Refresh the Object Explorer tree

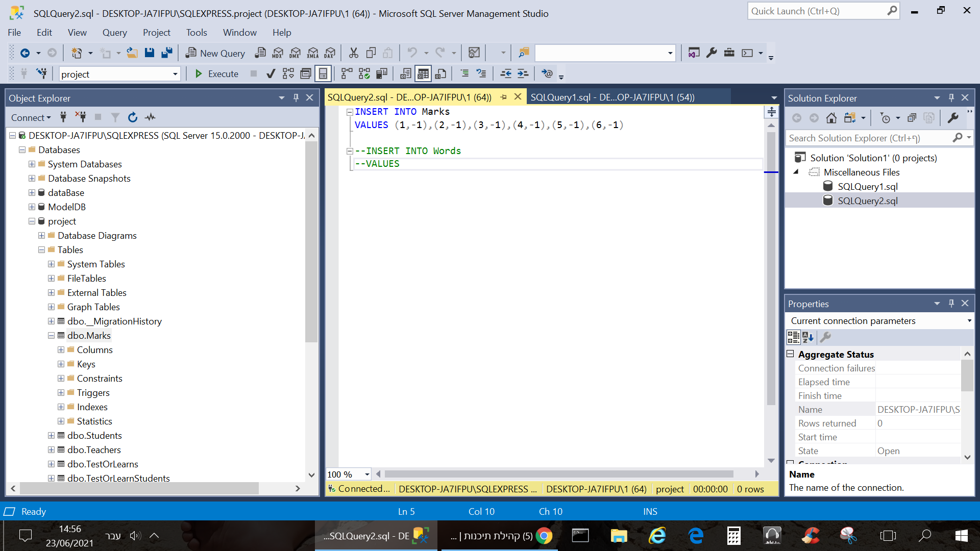133,117
